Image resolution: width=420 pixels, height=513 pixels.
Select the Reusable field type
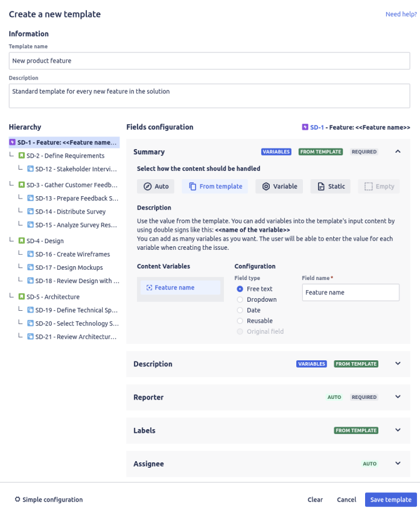click(240, 321)
